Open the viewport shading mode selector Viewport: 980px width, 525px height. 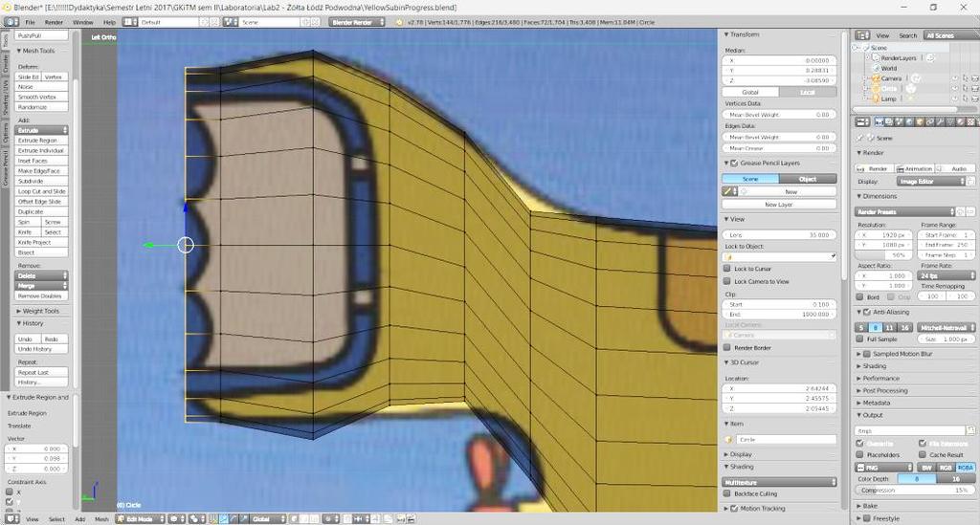pos(177,518)
